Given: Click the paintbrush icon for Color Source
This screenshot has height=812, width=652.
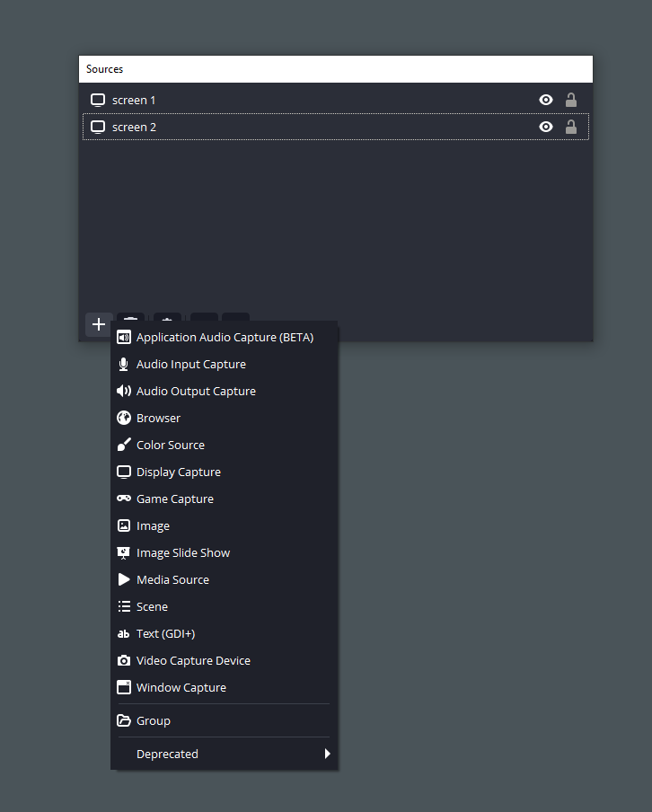Looking at the screenshot, I should [124, 445].
